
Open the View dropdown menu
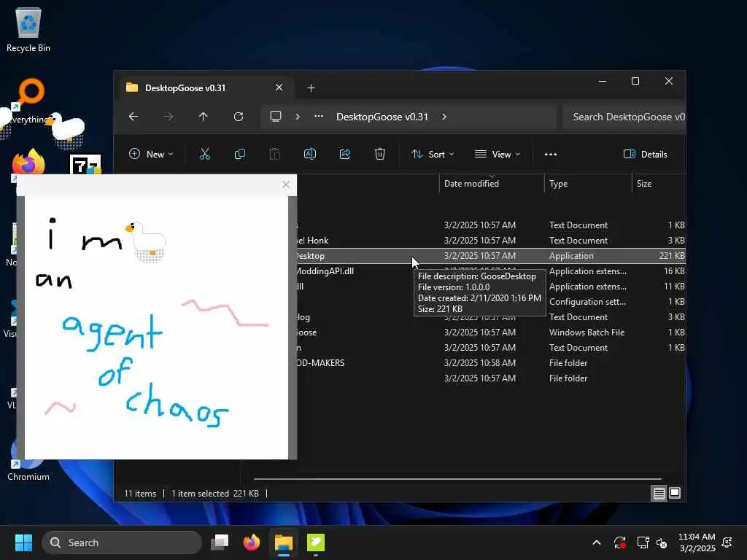click(498, 154)
